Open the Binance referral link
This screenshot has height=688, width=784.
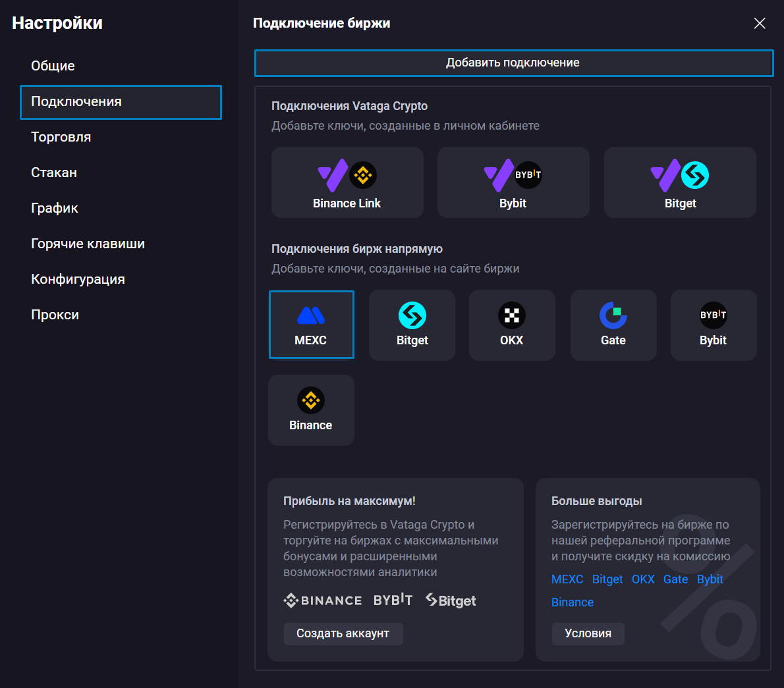pos(572,602)
